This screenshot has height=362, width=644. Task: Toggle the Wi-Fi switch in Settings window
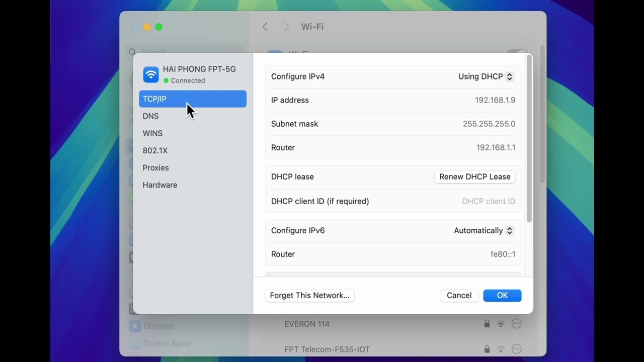518,51
